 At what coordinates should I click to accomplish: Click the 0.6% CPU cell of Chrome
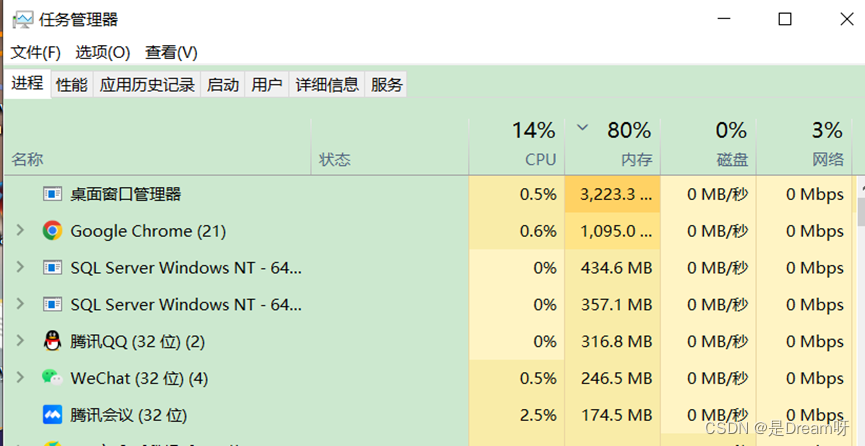(x=516, y=231)
